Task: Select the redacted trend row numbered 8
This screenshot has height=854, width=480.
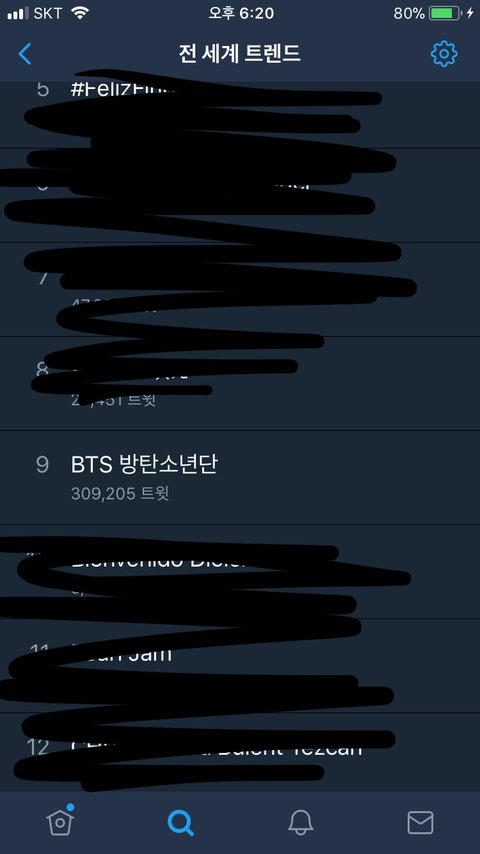Action: pyautogui.click(x=240, y=383)
